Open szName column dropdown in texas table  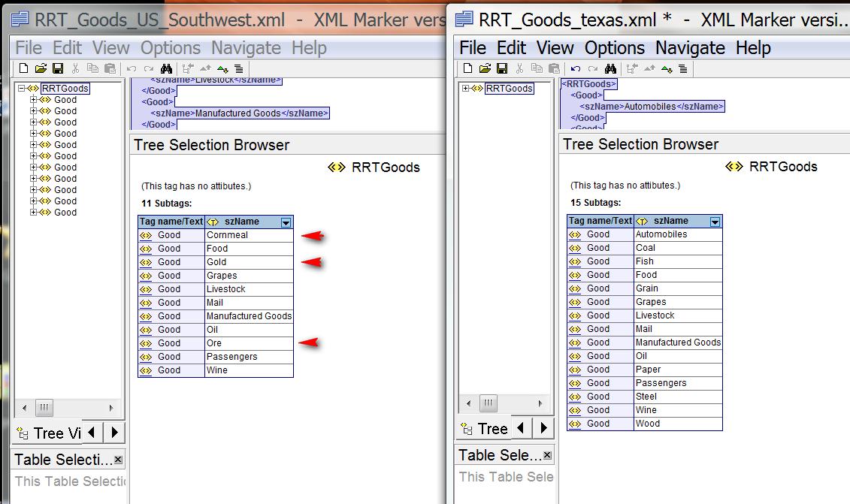tap(715, 222)
